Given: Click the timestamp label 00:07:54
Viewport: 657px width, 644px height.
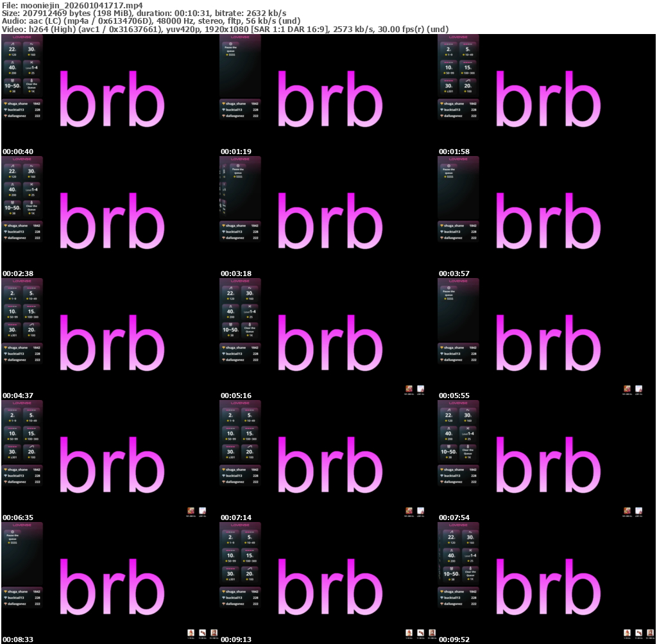Looking at the screenshot, I should 454,518.
